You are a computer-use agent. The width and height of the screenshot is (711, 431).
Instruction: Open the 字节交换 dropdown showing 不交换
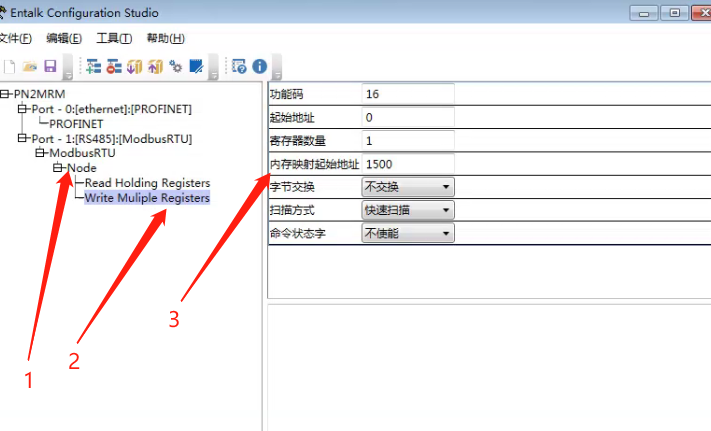click(408, 187)
